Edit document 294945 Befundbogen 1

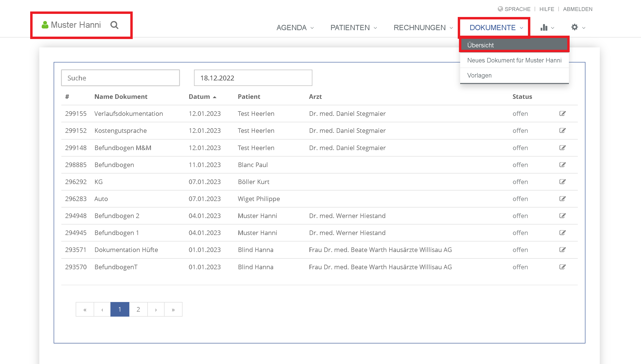(x=562, y=233)
